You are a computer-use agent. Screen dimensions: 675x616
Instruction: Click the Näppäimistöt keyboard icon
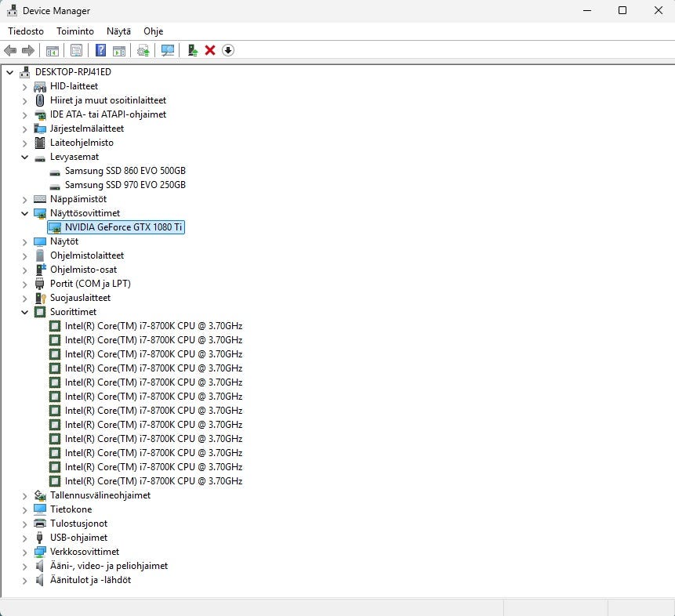(x=40, y=199)
